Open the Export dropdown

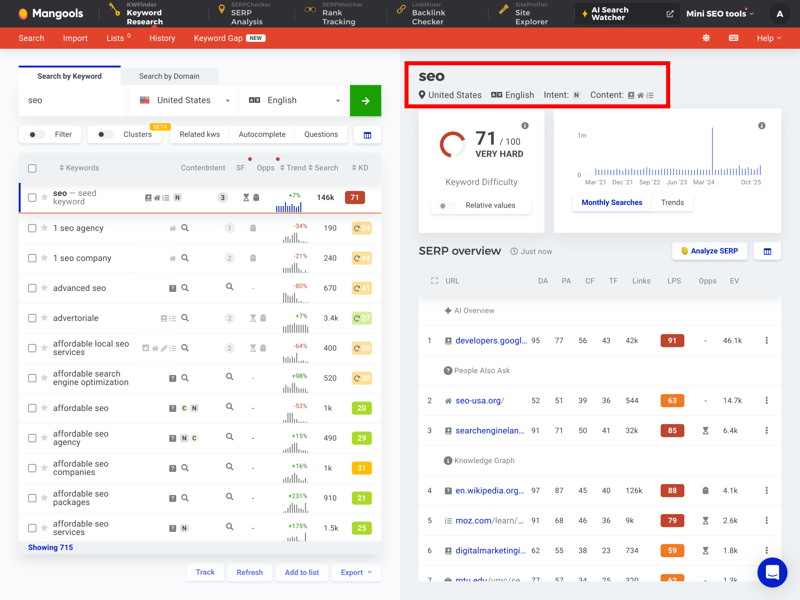click(x=356, y=572)
